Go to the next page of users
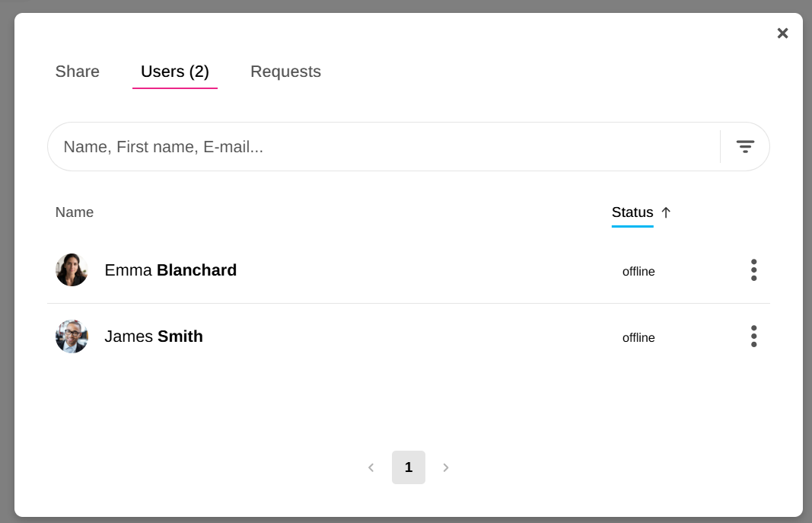 click(446, 467)
